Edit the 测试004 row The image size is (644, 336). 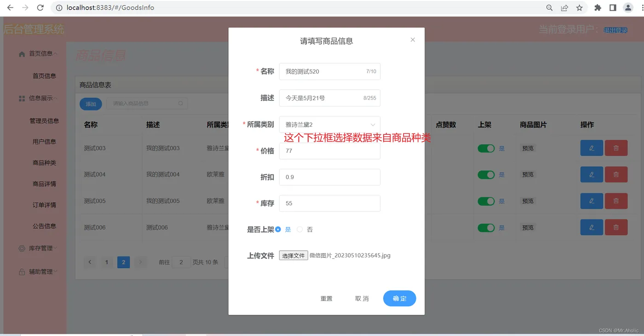592,174
